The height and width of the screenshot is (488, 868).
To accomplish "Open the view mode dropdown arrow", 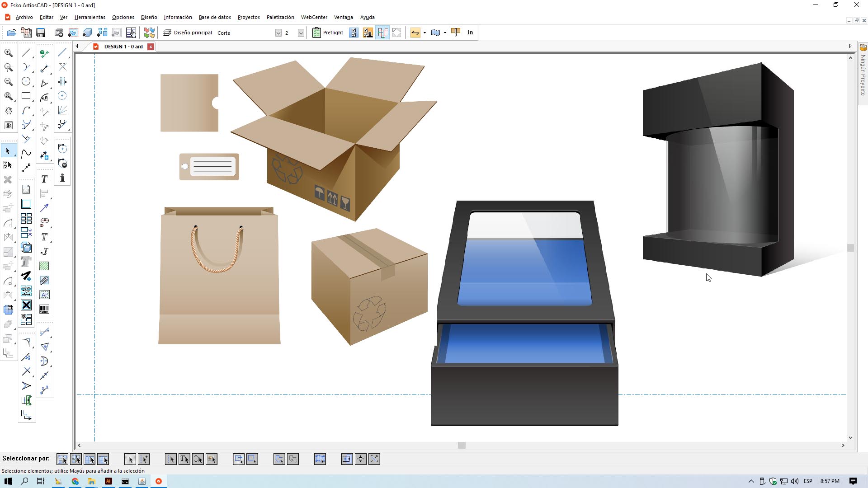I will pos(445,33).
